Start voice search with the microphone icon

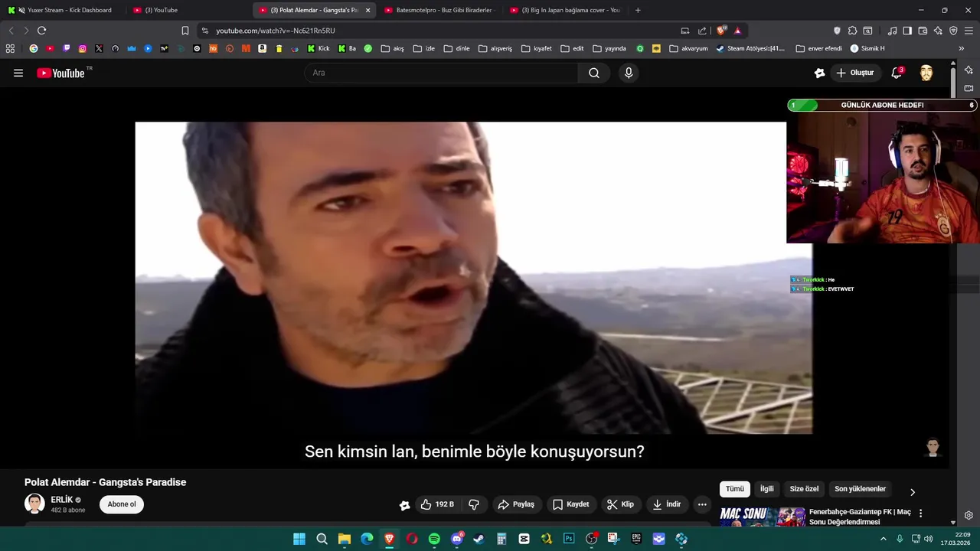629,73
